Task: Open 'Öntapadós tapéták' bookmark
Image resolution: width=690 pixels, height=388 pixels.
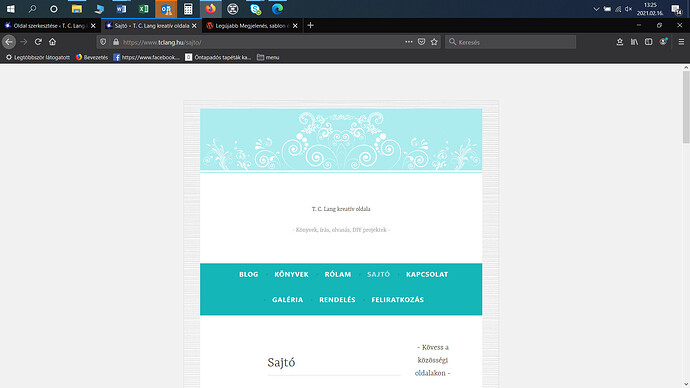Action: click(218, 57)
